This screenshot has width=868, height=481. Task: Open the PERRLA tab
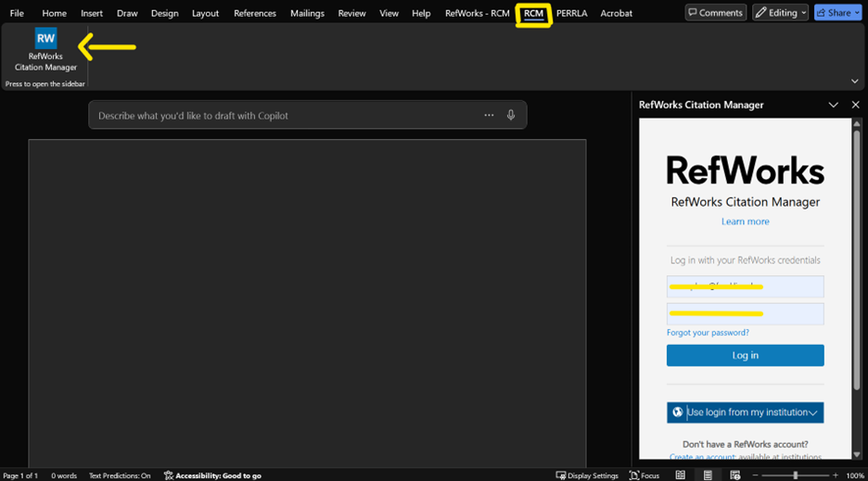point(571,13)
